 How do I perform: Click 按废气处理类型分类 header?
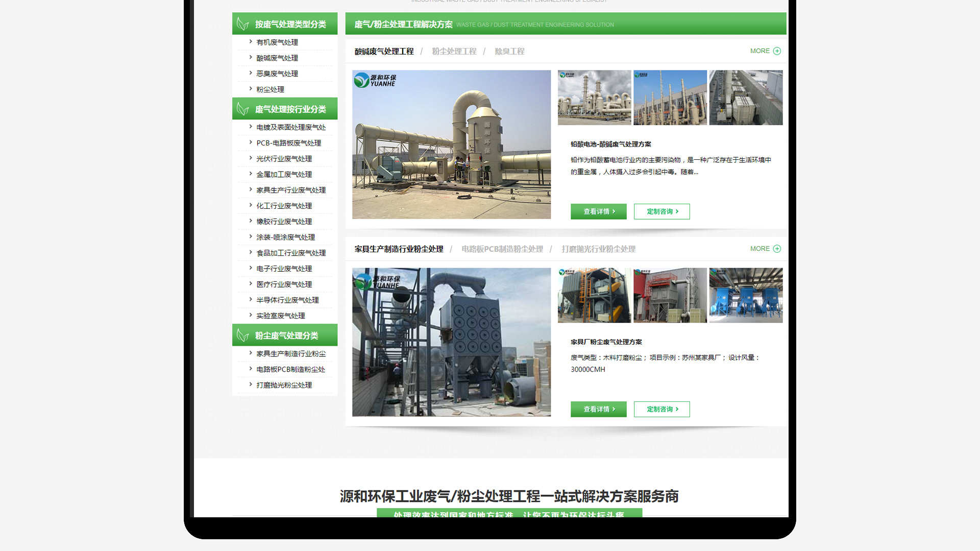[x=285, y=23]
